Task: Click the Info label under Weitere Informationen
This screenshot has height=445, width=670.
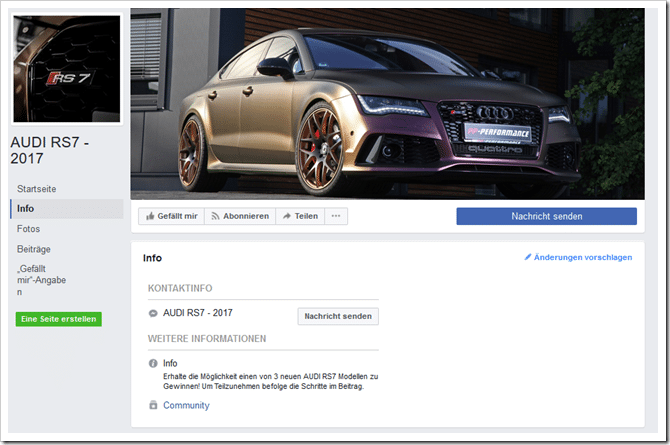Action: pos(170,363)
